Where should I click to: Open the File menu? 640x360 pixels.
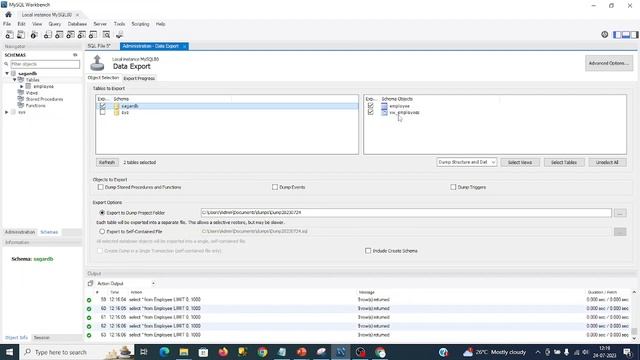coord(7,24)
